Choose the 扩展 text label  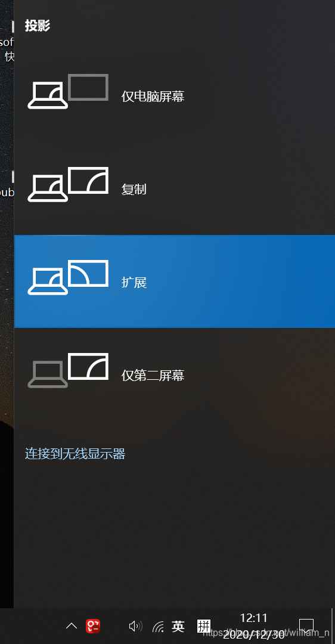pos(134,283)
